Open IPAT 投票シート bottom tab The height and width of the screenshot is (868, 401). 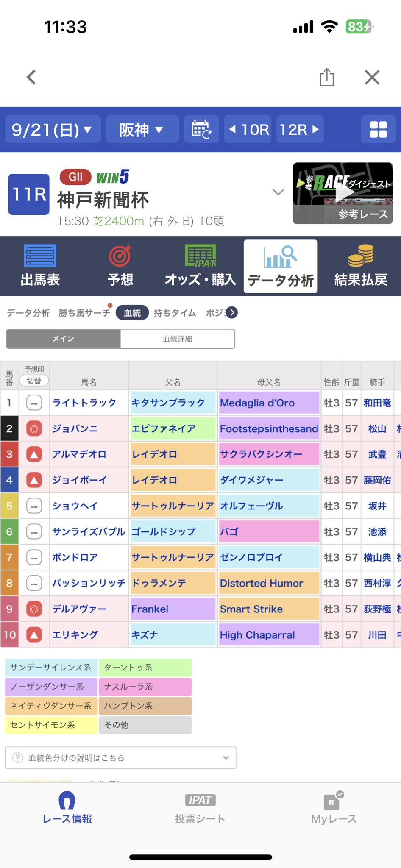[x=200, y=808]
